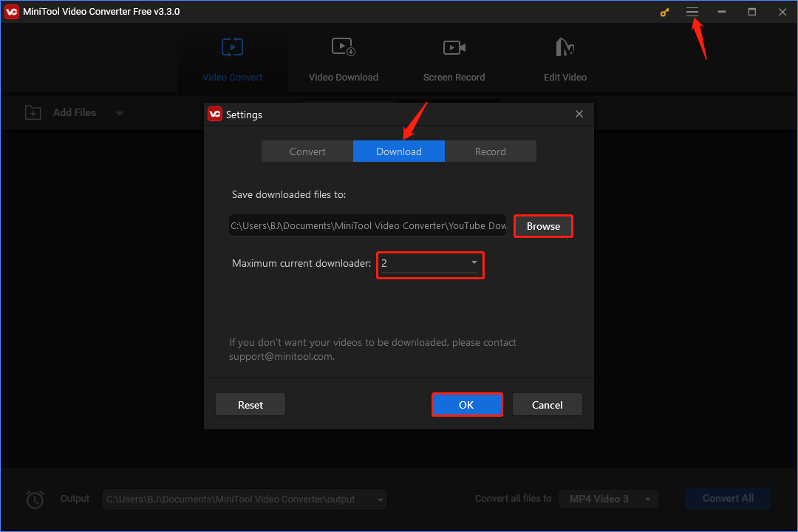This screenshot has height=532, width=798.
Task: Open the Record settings tab
Action: (491, 151)
